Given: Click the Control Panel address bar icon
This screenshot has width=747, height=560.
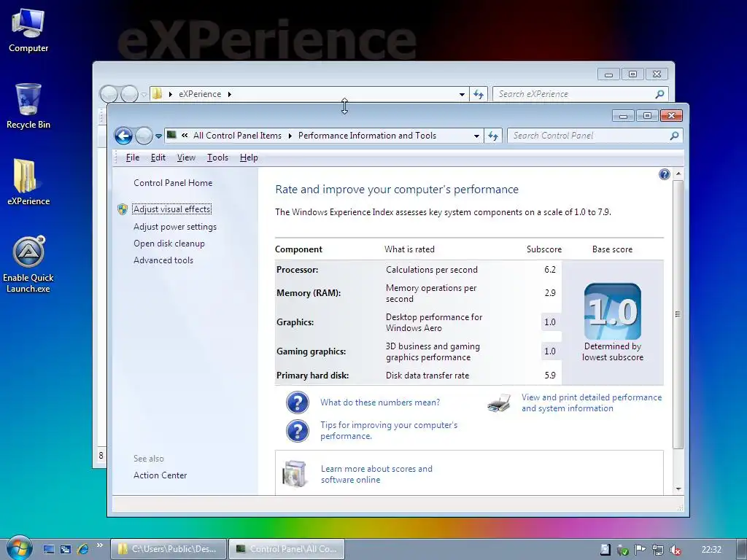Looking at the screenshot, I should click(x=171, y=135).
